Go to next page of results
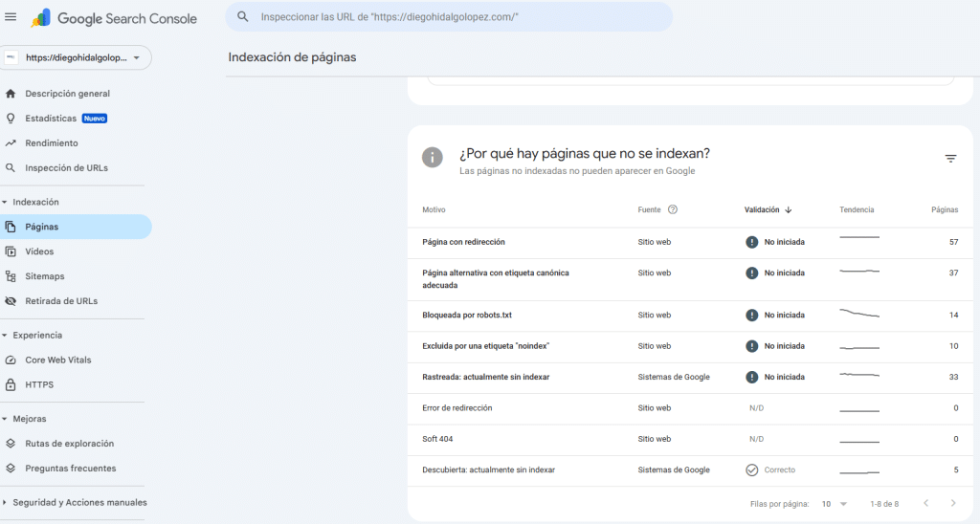 point(953,503)
